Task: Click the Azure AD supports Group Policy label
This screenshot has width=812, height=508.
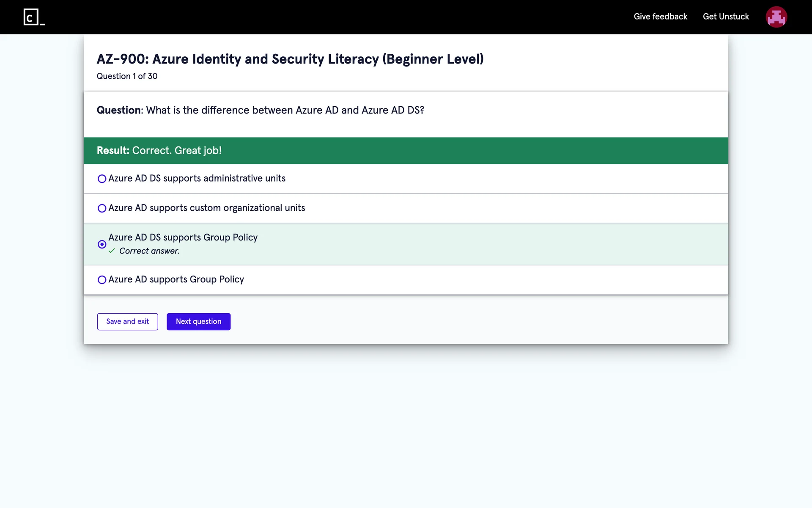Action: click(176, 279)
